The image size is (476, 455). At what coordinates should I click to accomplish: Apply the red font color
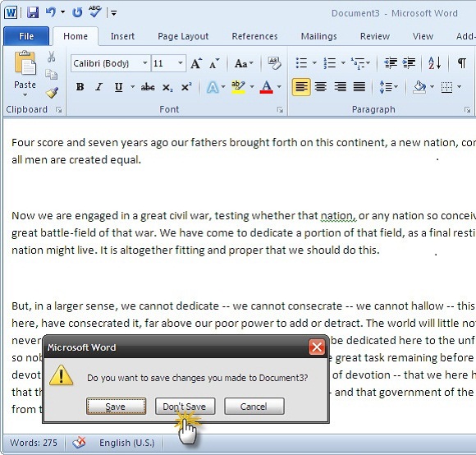tap(266, 87)
